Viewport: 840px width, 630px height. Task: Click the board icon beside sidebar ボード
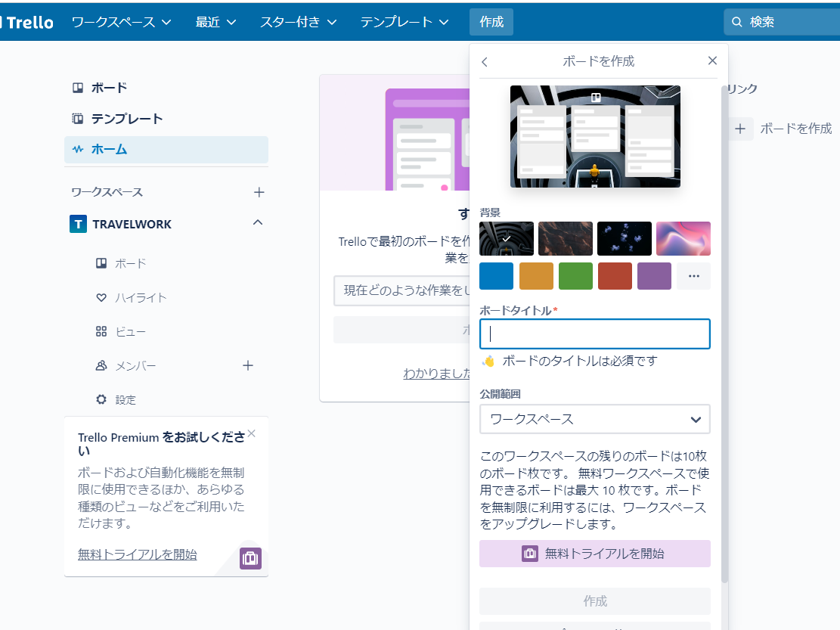tap(78, 87)
